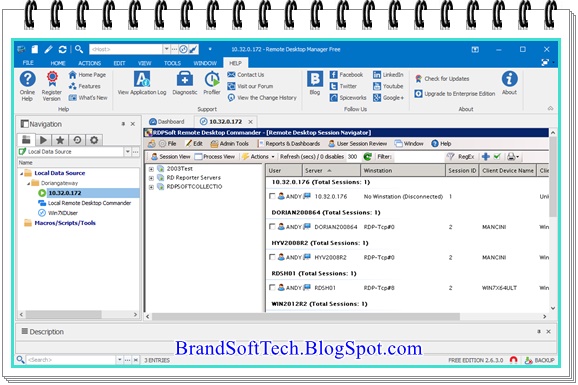Open the Spiceworks link

[348, 98]
